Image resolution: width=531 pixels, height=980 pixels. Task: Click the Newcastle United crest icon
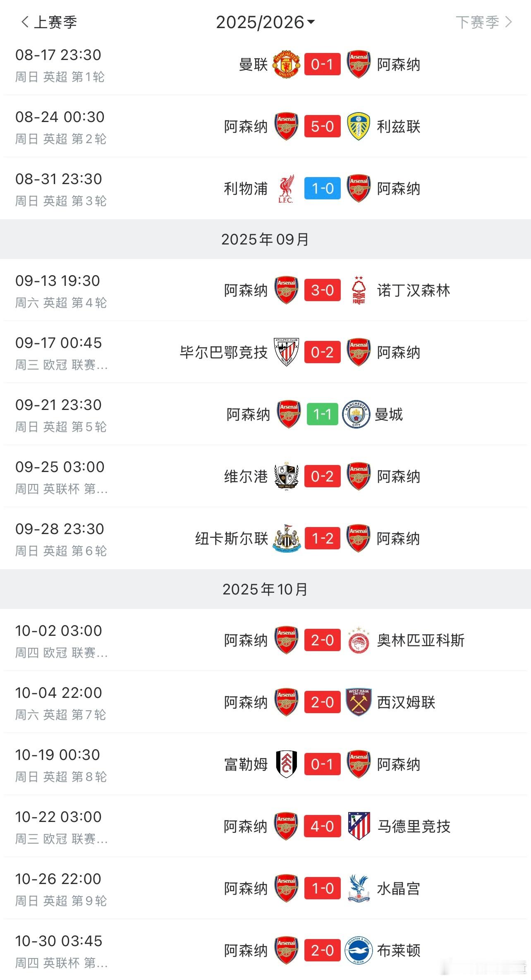(x=286, y=539)
